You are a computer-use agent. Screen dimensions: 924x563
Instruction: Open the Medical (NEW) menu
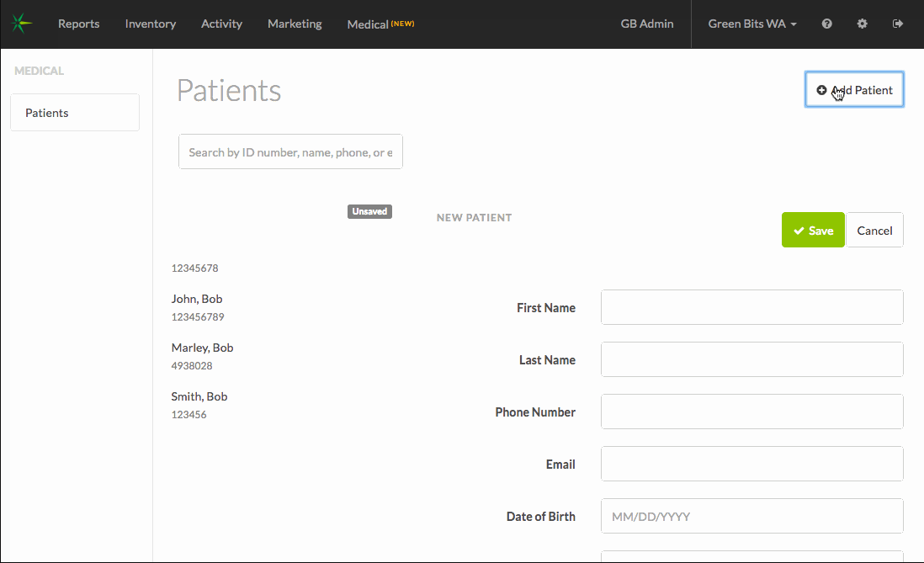pos(380,24)
